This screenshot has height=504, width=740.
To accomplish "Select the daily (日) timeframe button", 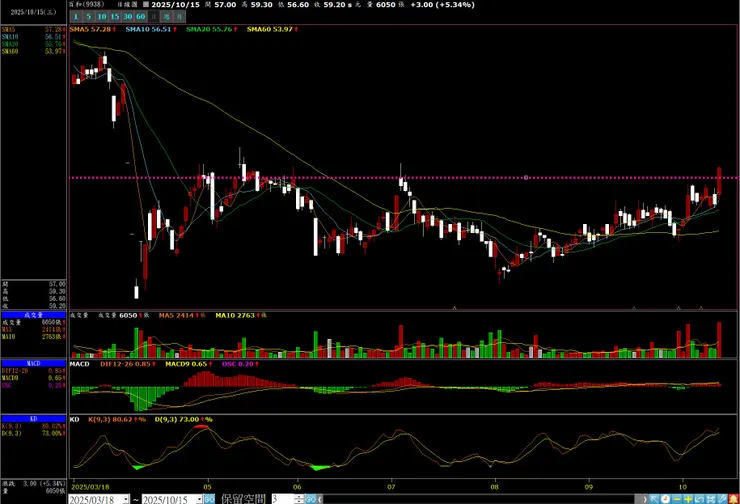I will point(153,17).
